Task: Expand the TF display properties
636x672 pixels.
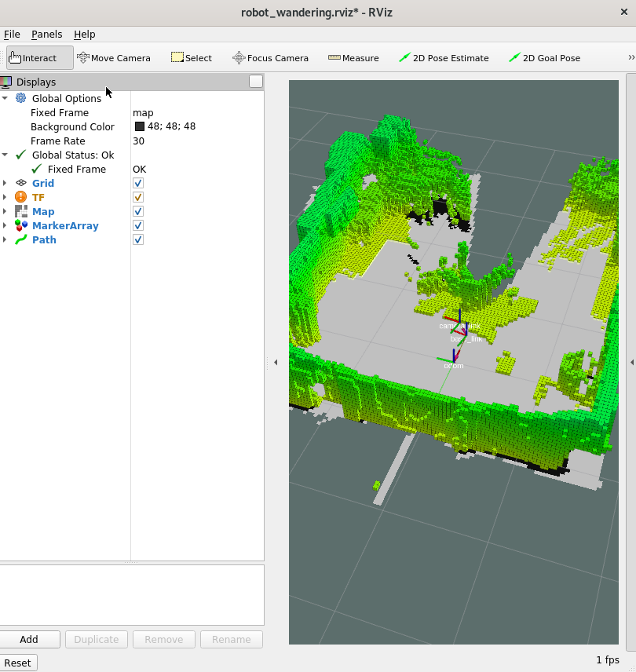Action: pyautogui.click(x=6, y=197)
